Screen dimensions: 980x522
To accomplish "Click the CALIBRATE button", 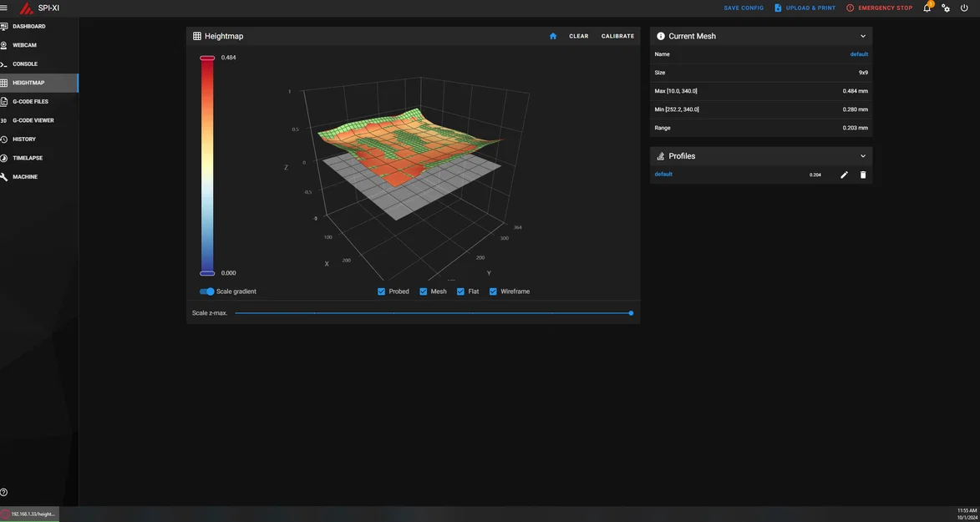I will click(x=617, y=36).
